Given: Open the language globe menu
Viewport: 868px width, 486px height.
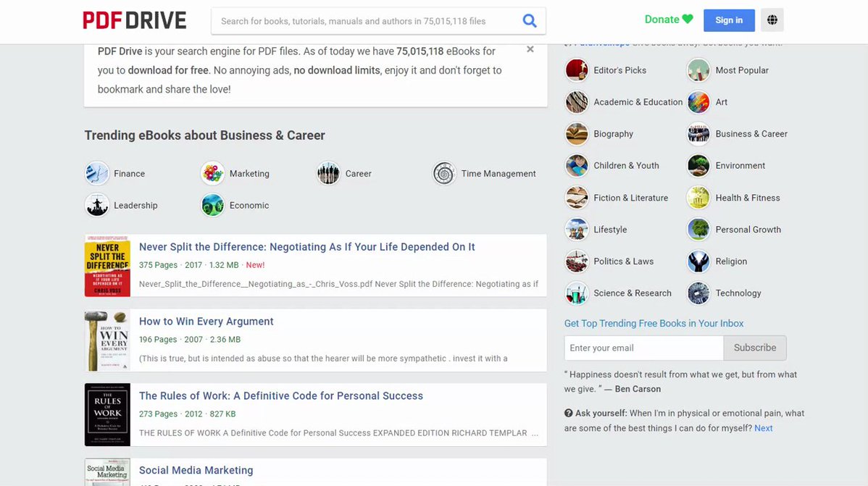Looking at the screenshot, I should (x=772, y=20).
